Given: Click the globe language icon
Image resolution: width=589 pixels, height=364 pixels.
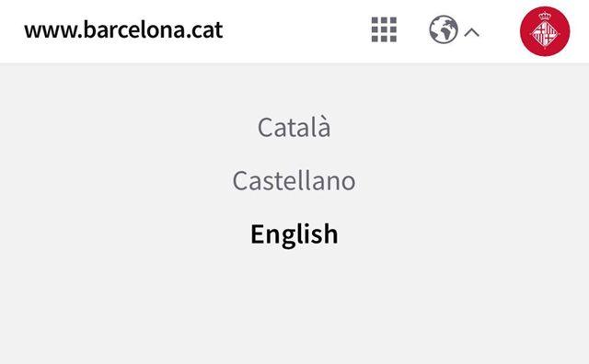Looking at the screenshot, I should pos(444,29).
